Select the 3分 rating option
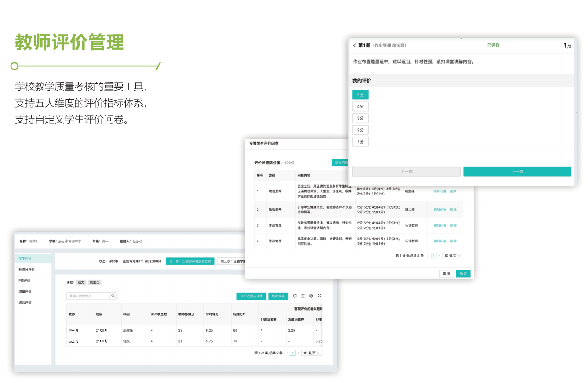 360,119
